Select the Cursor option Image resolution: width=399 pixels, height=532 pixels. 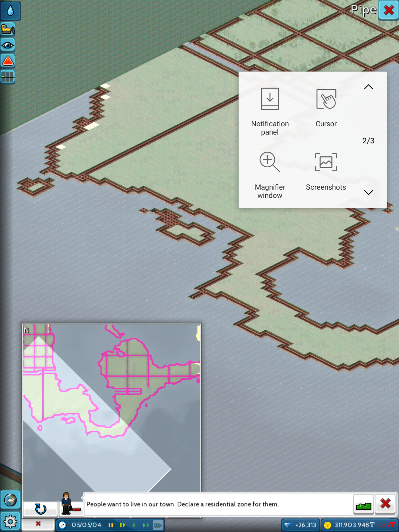[326, 108]
